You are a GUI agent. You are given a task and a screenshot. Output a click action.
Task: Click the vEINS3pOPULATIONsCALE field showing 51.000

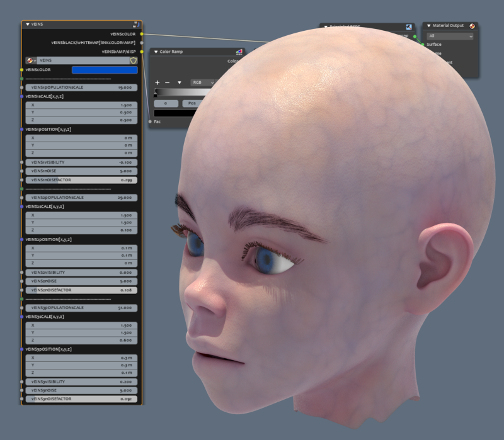click(81, 308)
